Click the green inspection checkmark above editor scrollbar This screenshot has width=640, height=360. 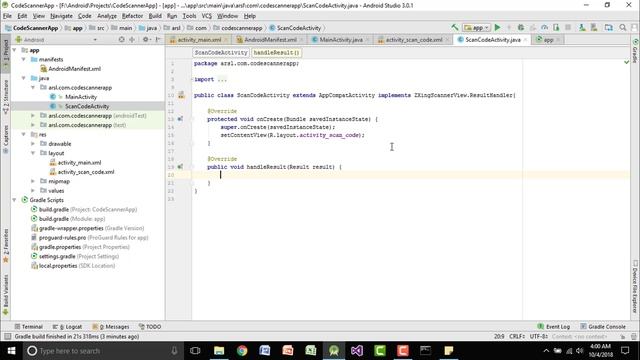pos(627,62)
